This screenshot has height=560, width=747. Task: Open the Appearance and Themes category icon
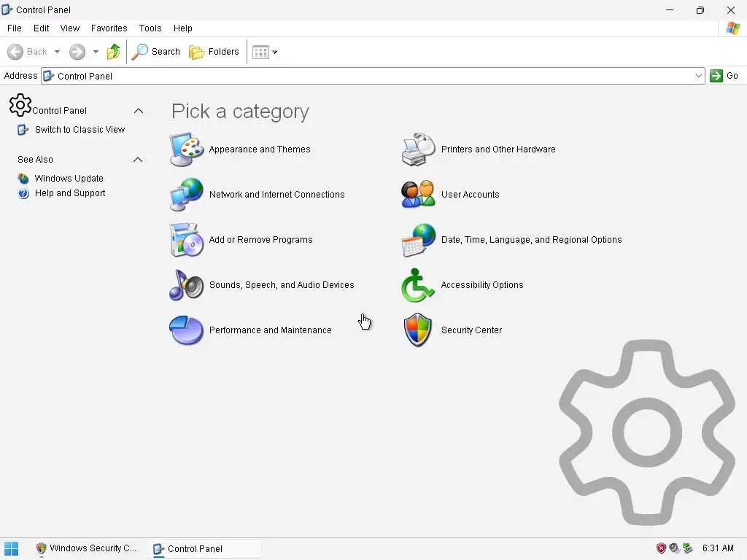187,149
